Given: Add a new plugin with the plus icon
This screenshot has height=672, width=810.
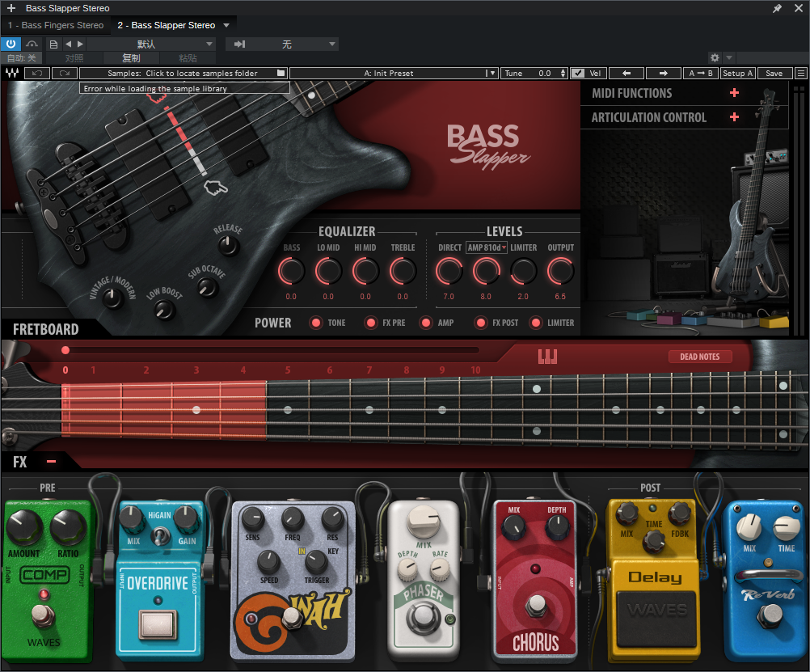Looking at the screenshot, I should coord(11,8).
